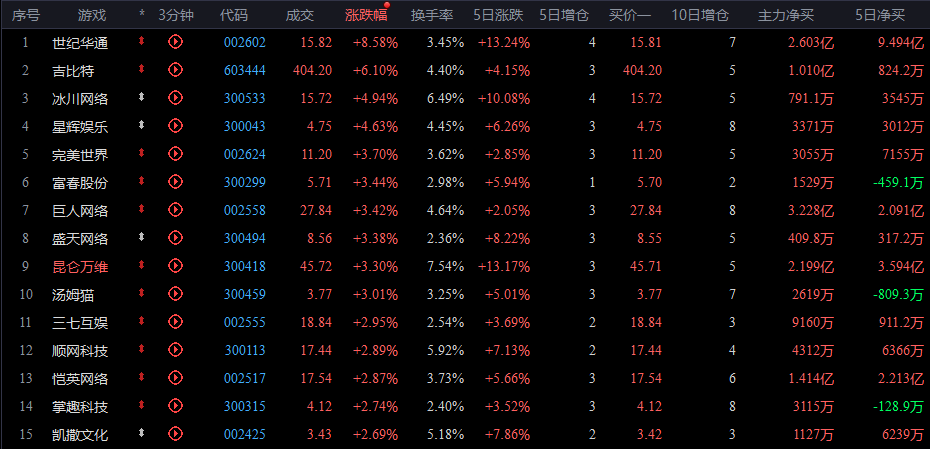
Task: Click the -459.1万 net buy value
Action: pos(898,183)
